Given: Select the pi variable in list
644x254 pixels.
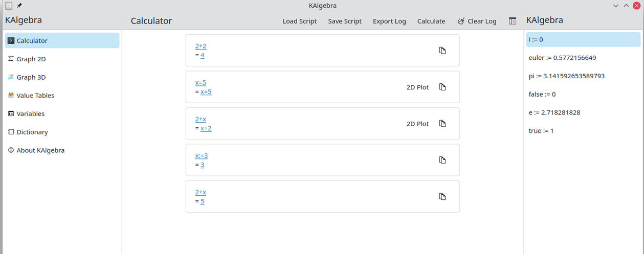Looking at the screenshot, I should point(583,76).
